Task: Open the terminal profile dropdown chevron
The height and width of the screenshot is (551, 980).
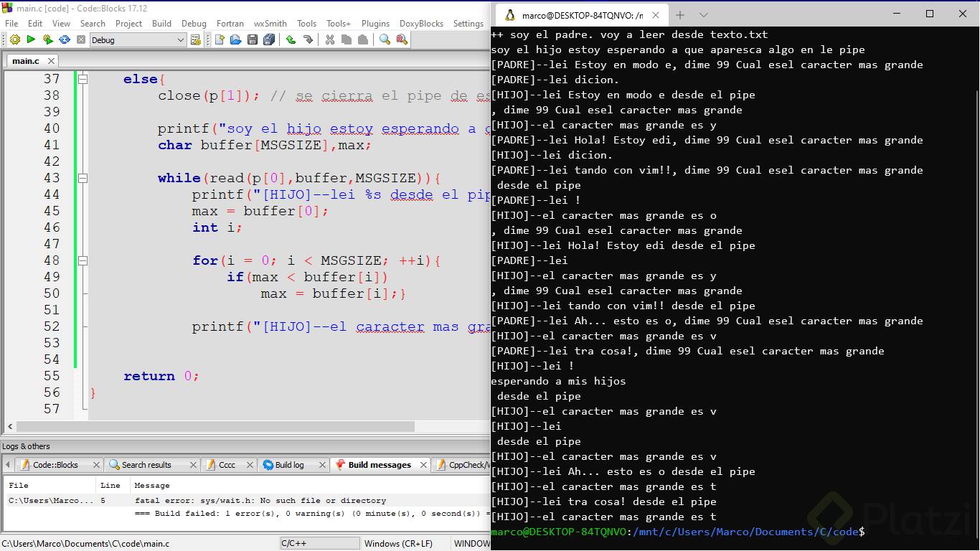Action: (704, 15)
